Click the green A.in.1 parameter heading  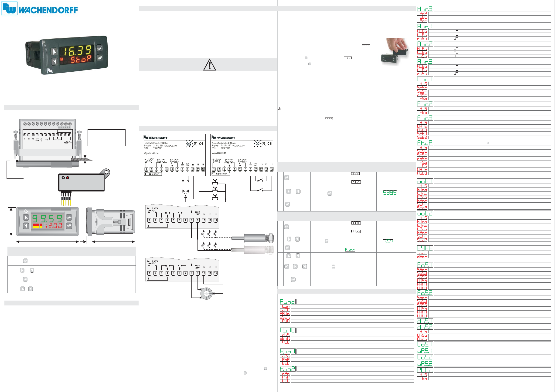[x=425, y=26]
